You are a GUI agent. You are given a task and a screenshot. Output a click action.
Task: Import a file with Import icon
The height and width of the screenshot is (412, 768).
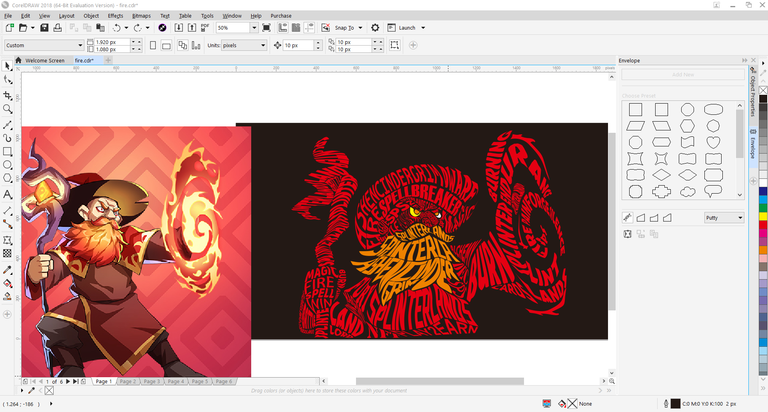(179, 28)
